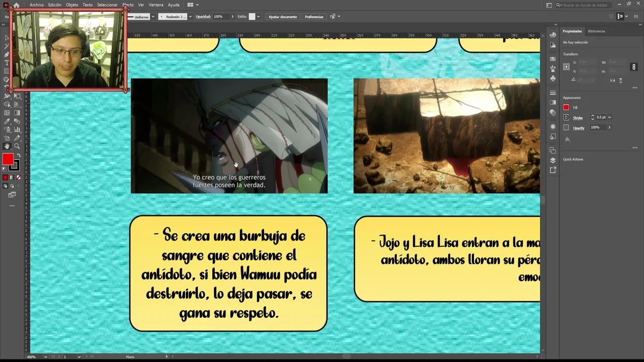Flip horizontally icon in Transform section
The image size is (644, 362).
click(612, 80)
